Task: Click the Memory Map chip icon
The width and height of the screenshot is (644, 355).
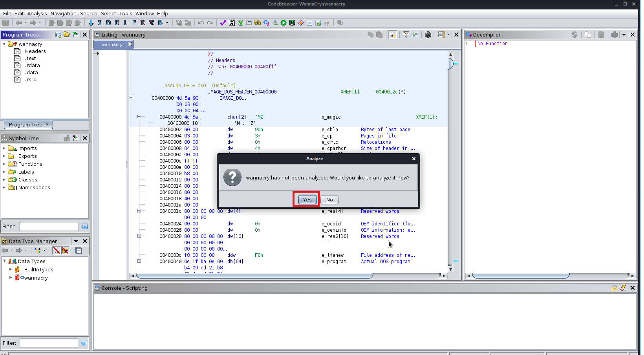Action: point(292,23)
